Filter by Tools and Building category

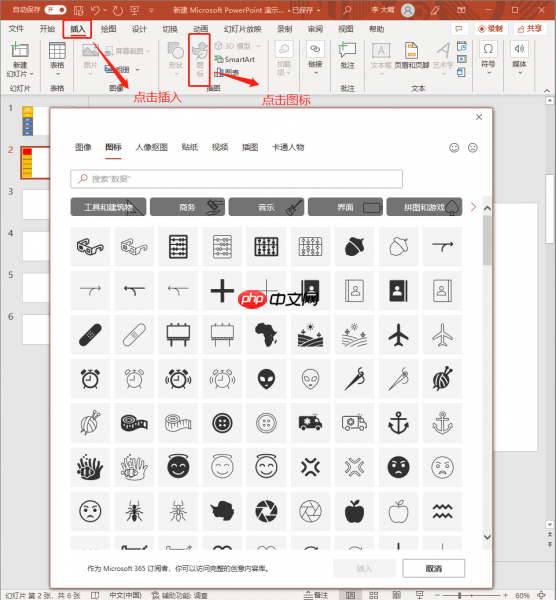point(108,207)
